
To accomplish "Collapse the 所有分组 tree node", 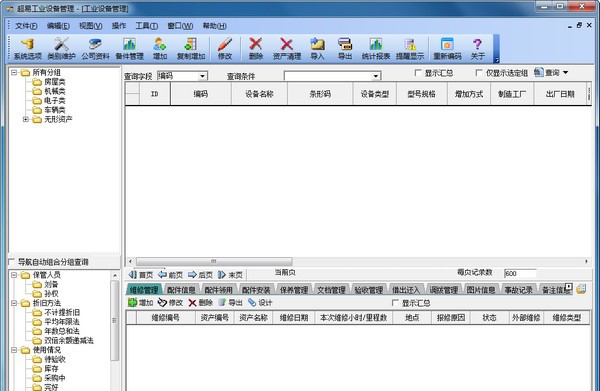I will click(x=14, y=72).
